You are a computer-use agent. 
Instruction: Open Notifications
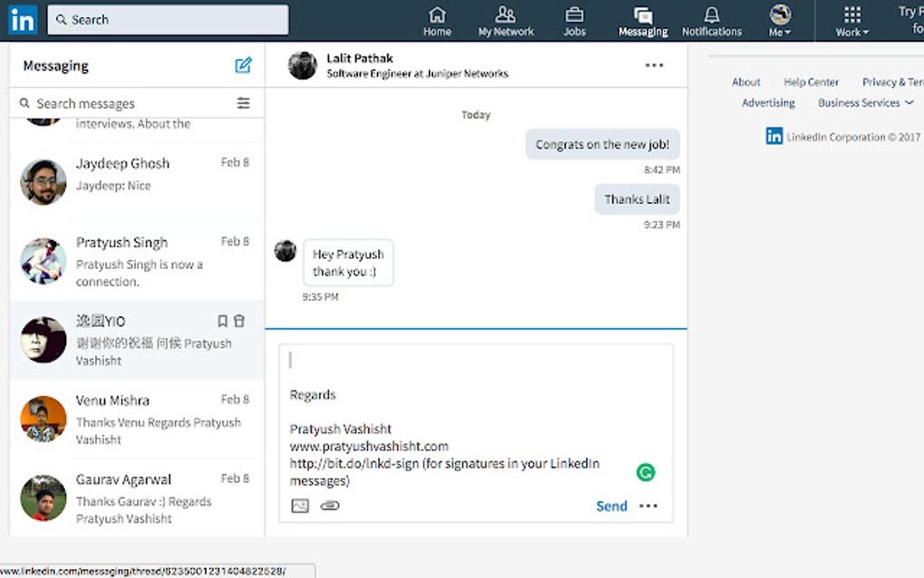[x=712, y=20]
